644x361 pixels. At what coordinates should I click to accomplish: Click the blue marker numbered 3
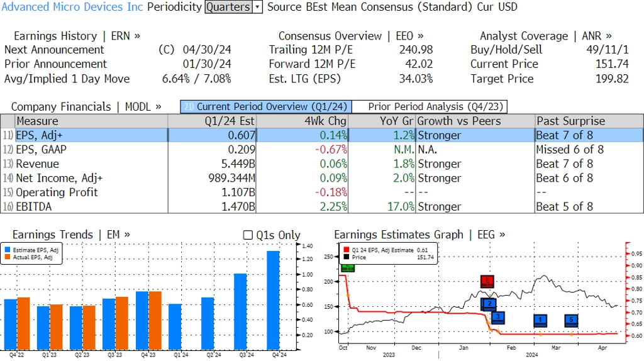click(498, 317)
